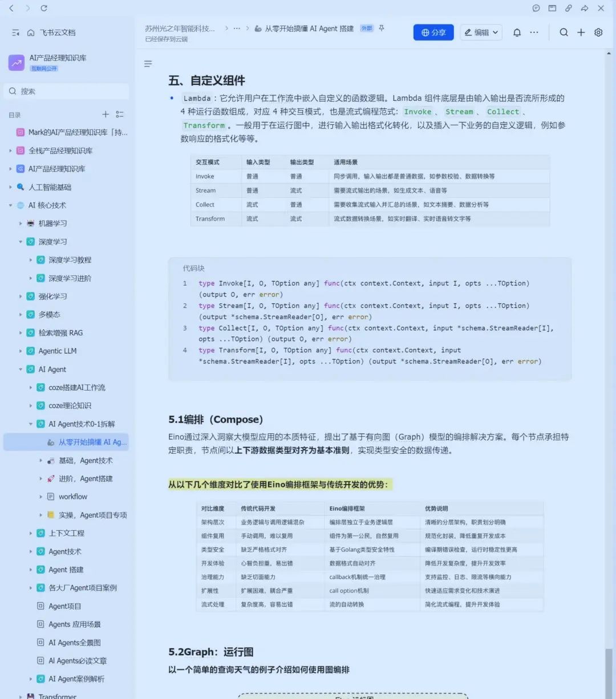Select the workflow item in the sidebar
The width and height of the screenshot is (616, 699).
[x=74, y=497]
